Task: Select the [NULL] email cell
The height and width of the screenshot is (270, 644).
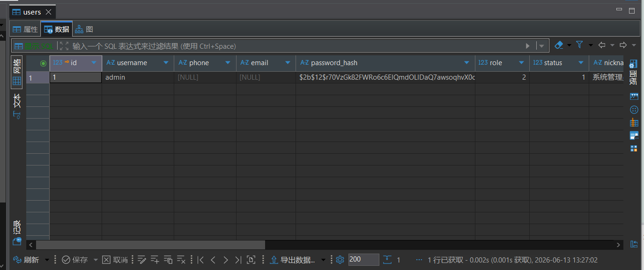Action: (266, 77)
